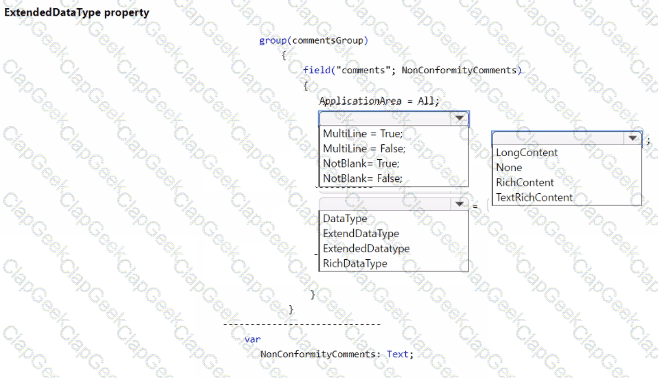Screen dimensions: 658x378
Task: Click the ApplicationArea = All; line
Action: click(379, 101)
